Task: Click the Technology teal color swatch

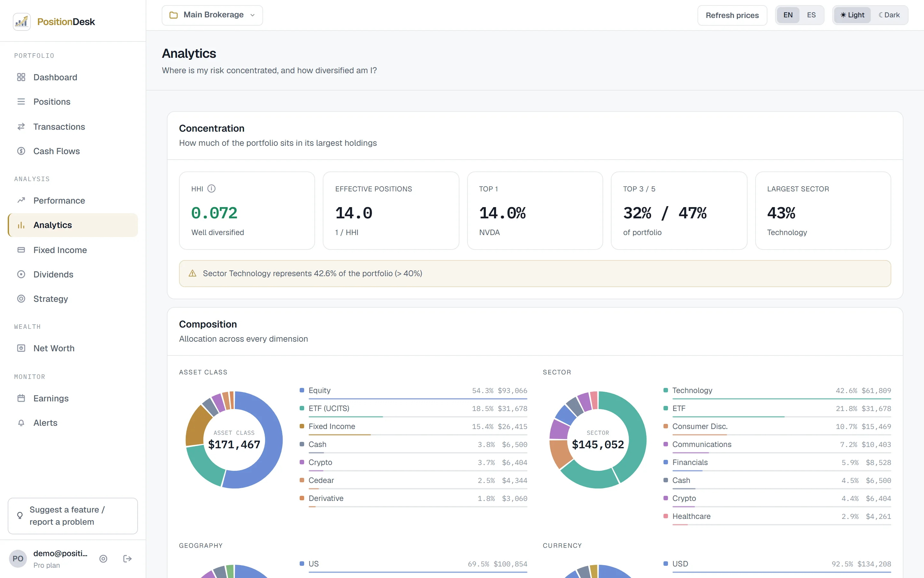Action: pyautogui.click(x=665, y=390)
